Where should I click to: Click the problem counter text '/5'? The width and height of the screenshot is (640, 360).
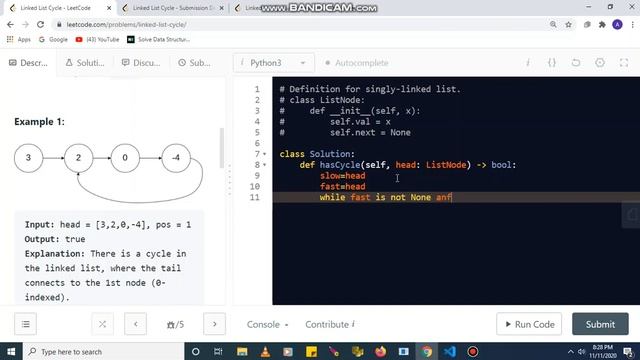pyautogui.click(x=176, y=324)
